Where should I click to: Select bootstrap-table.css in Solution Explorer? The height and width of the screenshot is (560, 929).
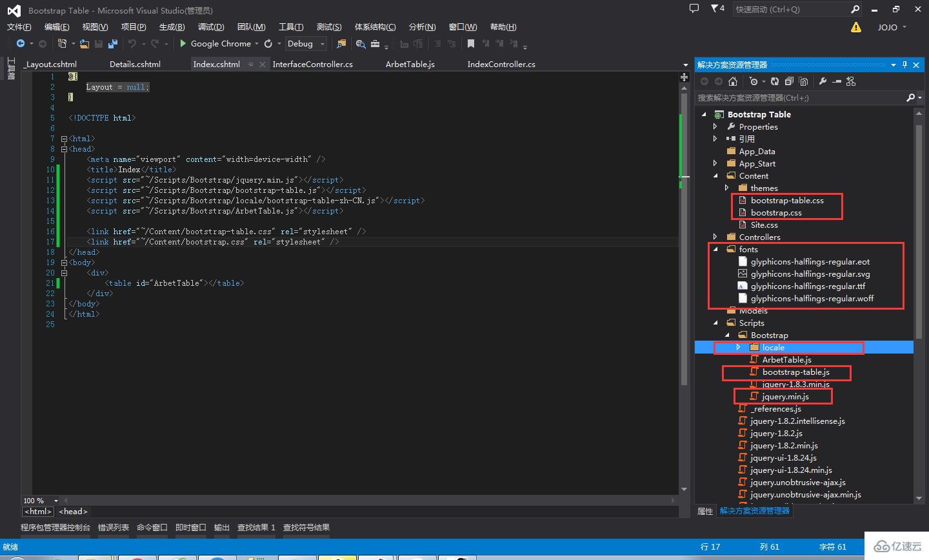pos(787,200)
